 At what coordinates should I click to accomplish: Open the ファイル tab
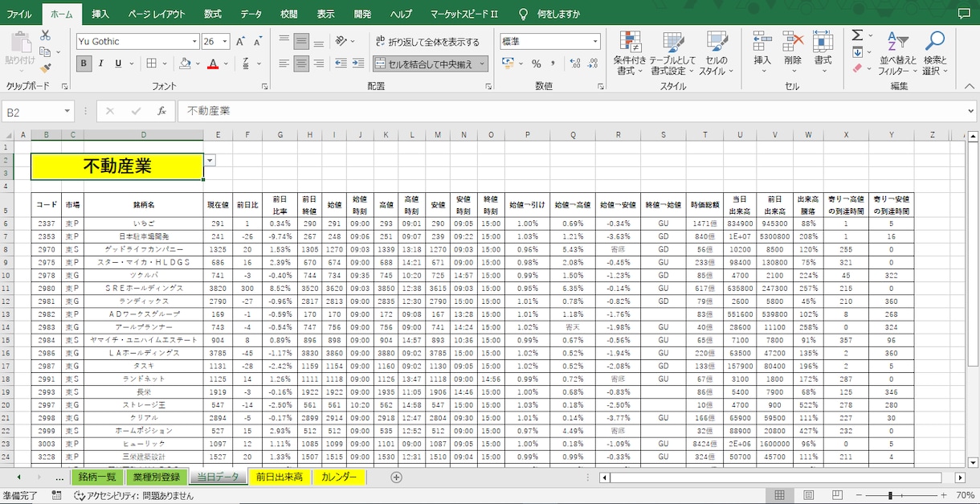tap(18, 14)
